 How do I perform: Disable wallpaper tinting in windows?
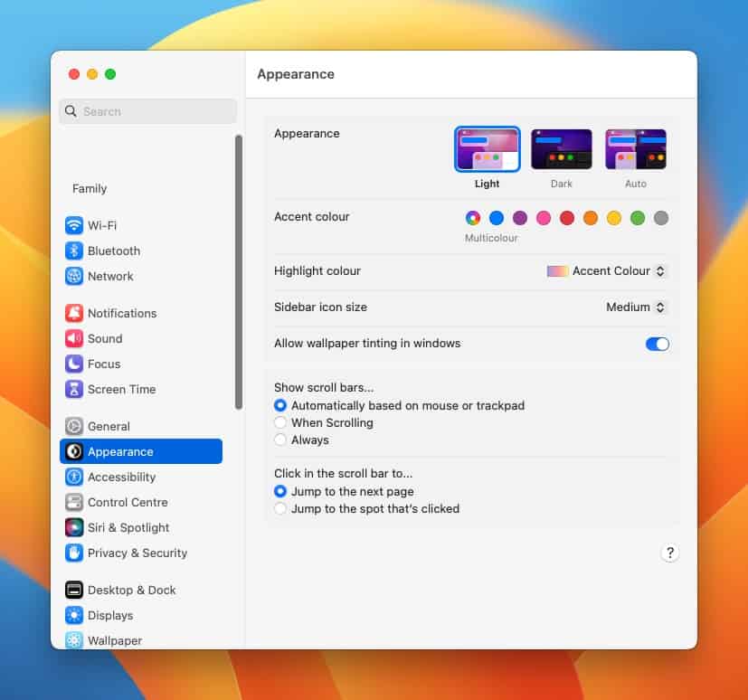(657, 344)
